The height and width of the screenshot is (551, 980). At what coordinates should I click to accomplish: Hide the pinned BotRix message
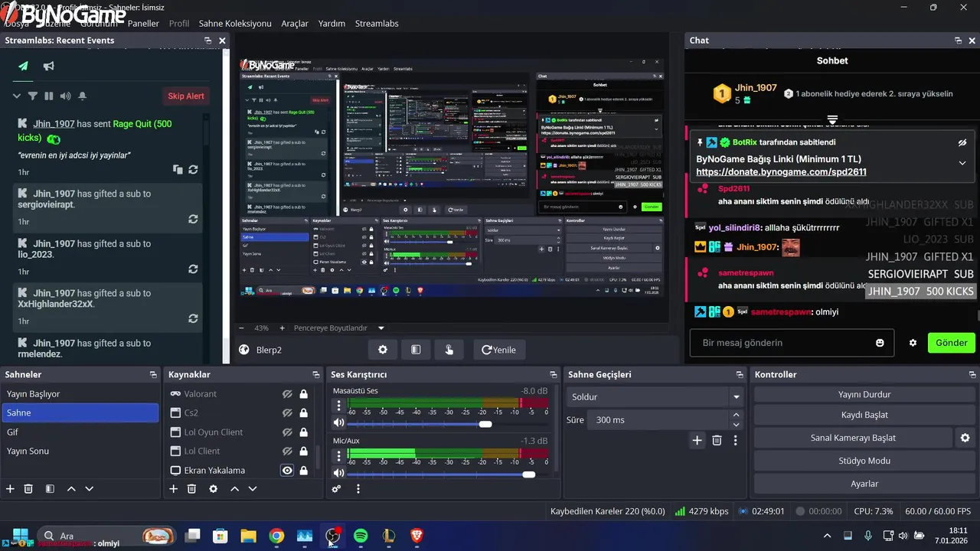coord(962,143)
